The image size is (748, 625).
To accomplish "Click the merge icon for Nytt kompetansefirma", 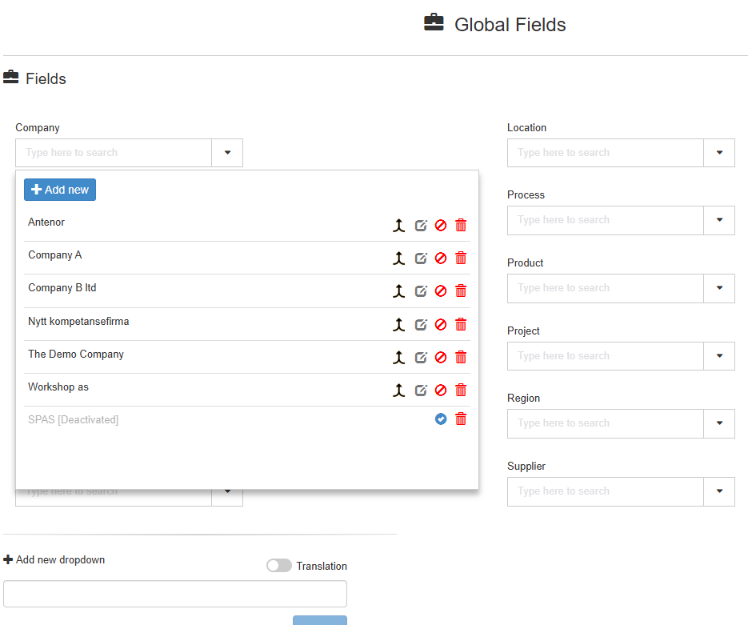I will (x=399, y=325).
